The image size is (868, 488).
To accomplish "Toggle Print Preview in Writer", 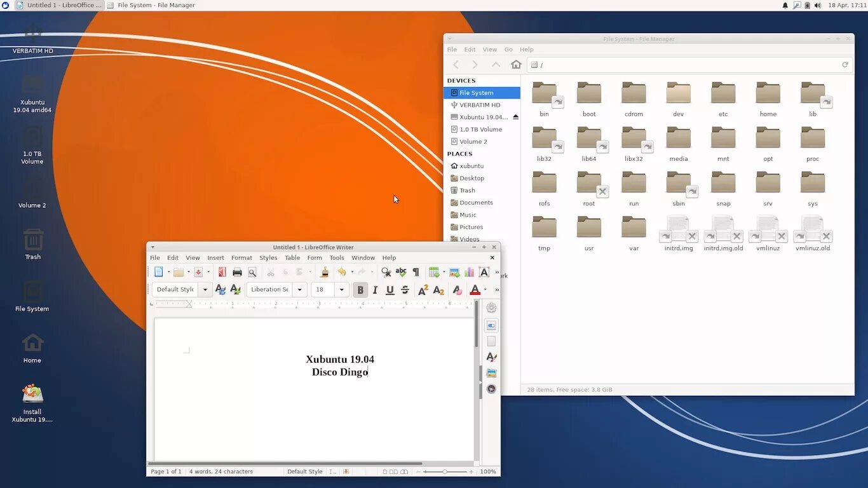I will point(252,272).
